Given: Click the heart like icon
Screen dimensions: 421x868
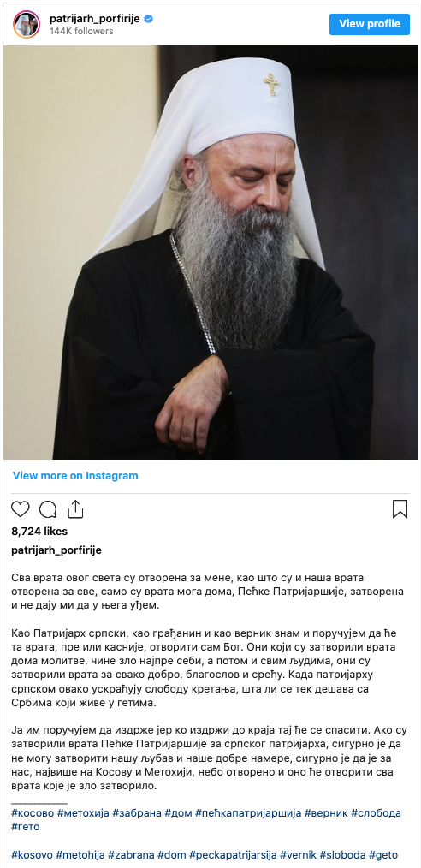Looking at the screenshot, I should coord(21,509).
